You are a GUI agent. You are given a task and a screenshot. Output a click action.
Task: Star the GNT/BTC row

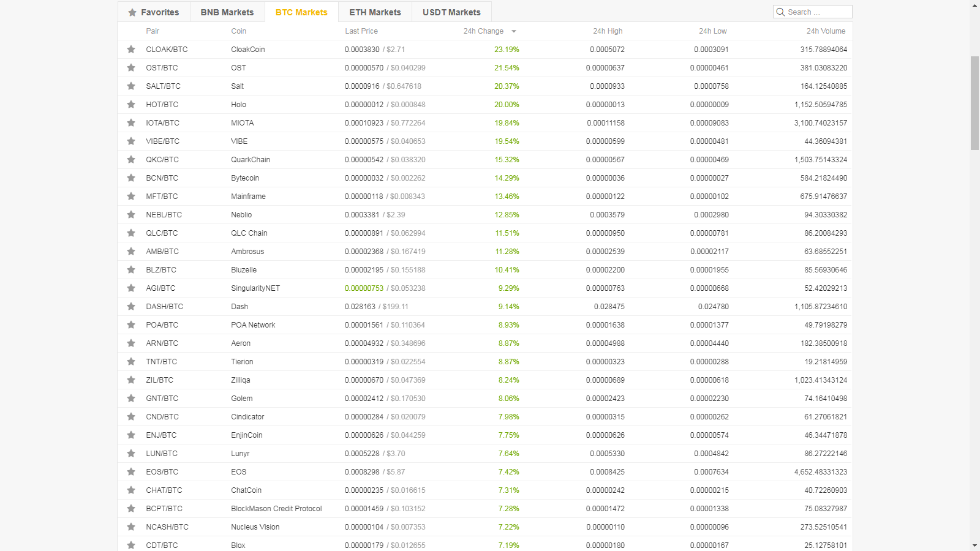click(x=131, y=399)
